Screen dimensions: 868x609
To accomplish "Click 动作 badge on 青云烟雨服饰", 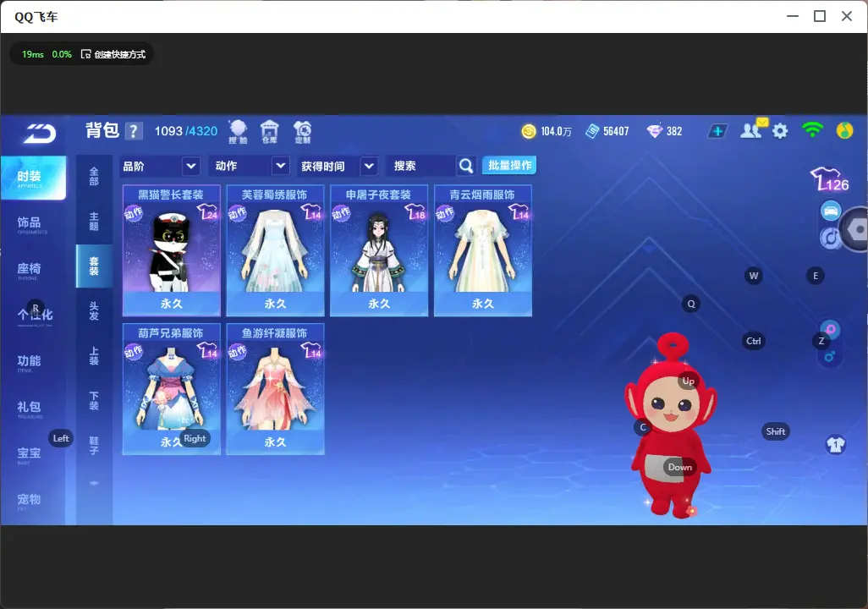I will (445, 213).
